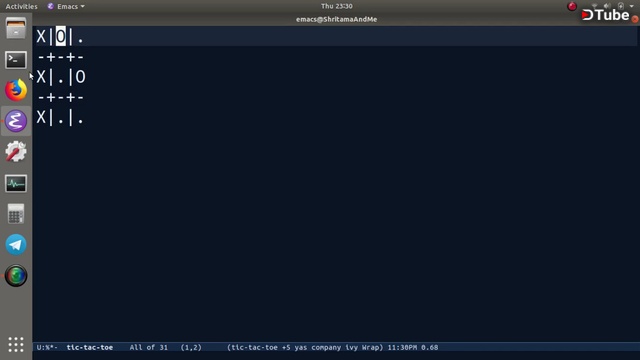Viewport: 640px width, 360px height.
Task: Launch Terminal from the dock
Action: [16, 60]
